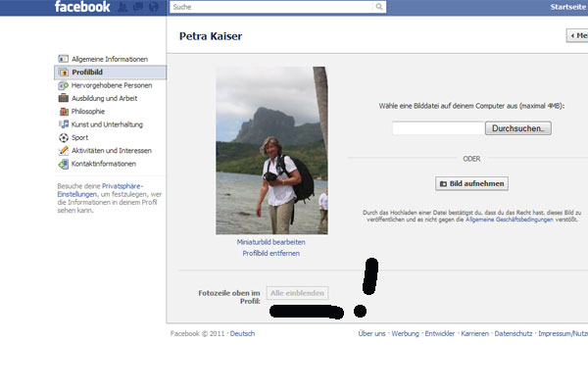Select Profilbild in the sidebar
This screenshot has height=392, width=588.
(88, 73)
